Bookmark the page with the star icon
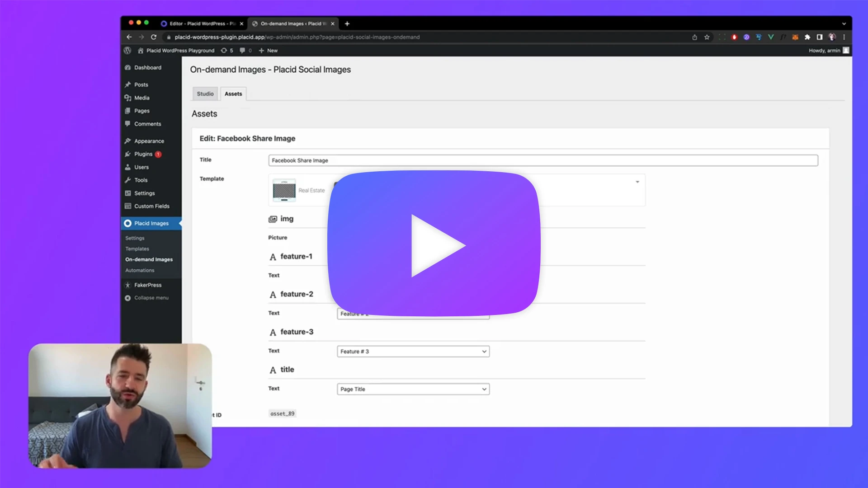Image resolution: width=868 pixels, height=488 pixels. pyautogui.click(x=707, y=37)
